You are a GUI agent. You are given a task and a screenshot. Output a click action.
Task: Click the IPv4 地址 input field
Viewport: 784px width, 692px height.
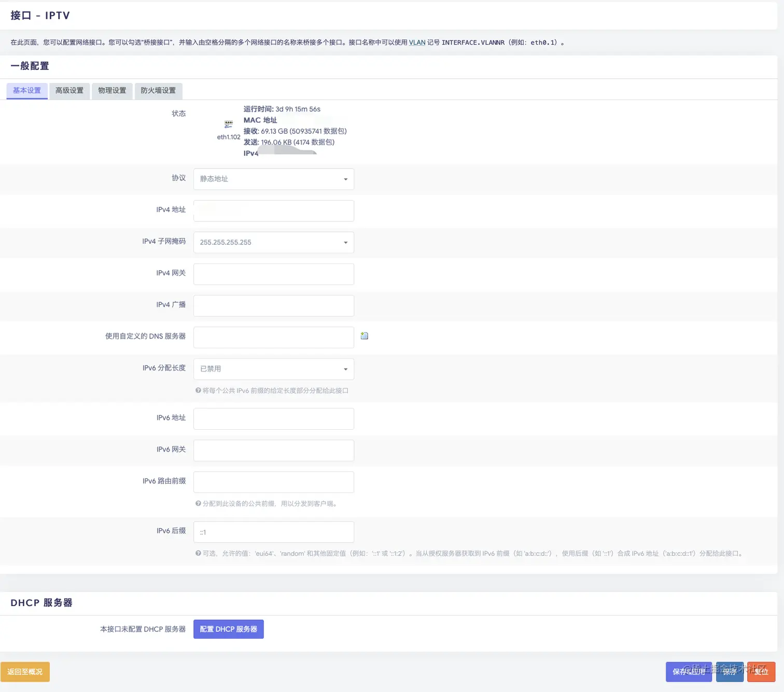pyautogui.click(x=274, y=210)
